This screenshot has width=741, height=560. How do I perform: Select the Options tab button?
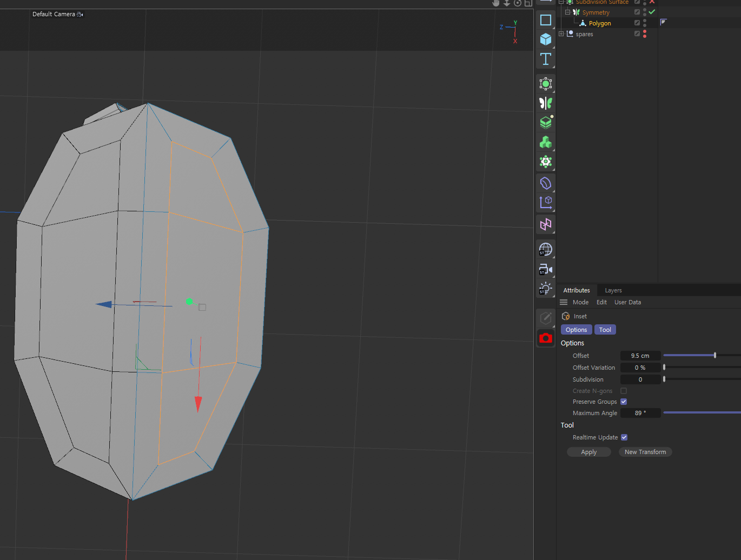coord(576,330)
